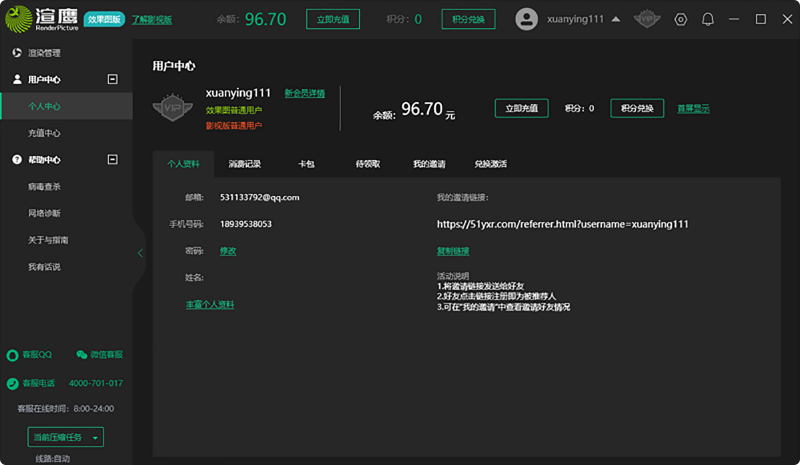The image size is (800, 465).
Task: Open 我有话说 in the sidebar
Action: tap(44, 267)
